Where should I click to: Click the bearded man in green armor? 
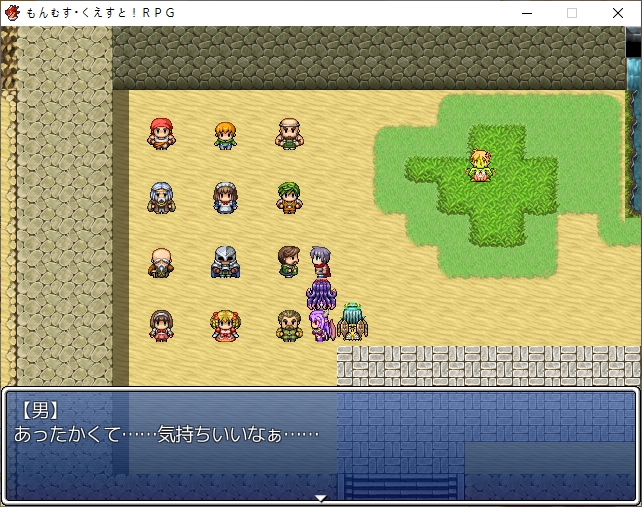click(x=289, y=326)
